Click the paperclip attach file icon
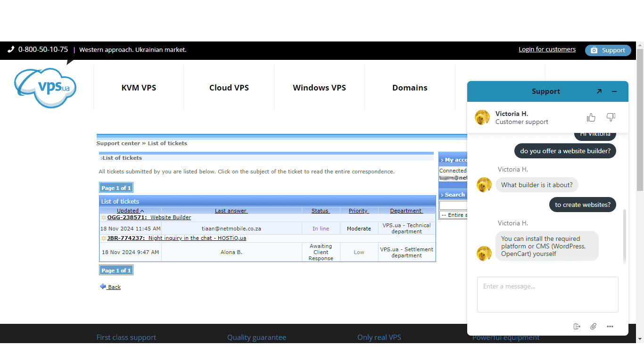The height and width of the screenshot is (362, 644). tap(594, 326)
